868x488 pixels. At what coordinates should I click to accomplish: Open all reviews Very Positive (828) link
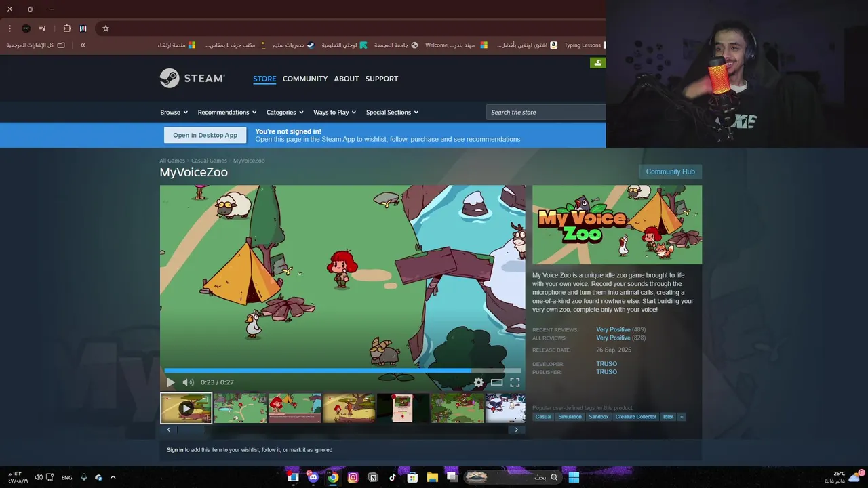point(620,338)
